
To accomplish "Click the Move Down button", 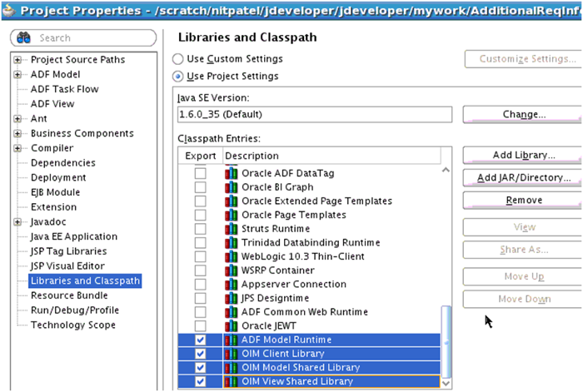I will pos(523,299).
